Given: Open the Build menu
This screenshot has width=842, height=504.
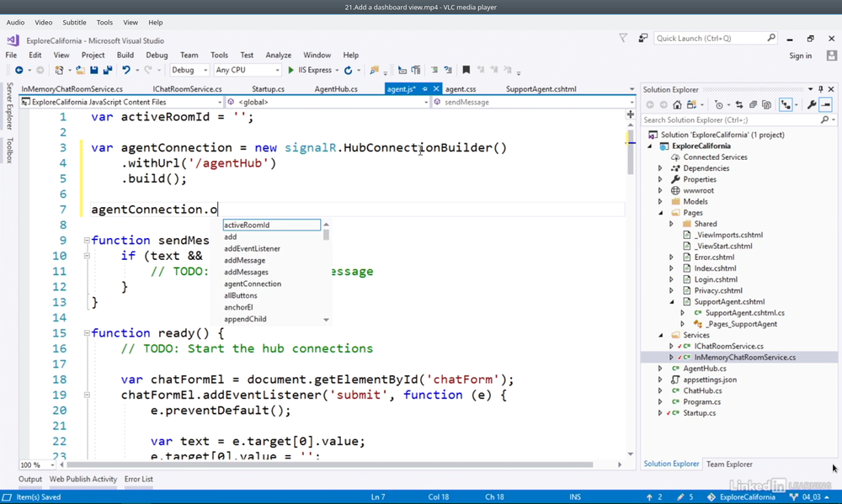Looking at the screenshot, I should click(x=125, y=56).
